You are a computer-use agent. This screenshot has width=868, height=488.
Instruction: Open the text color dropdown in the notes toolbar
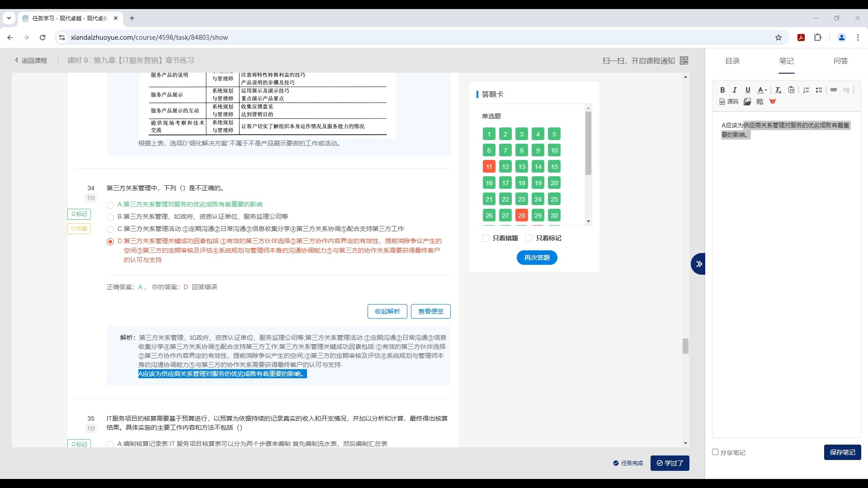[762, 90]
